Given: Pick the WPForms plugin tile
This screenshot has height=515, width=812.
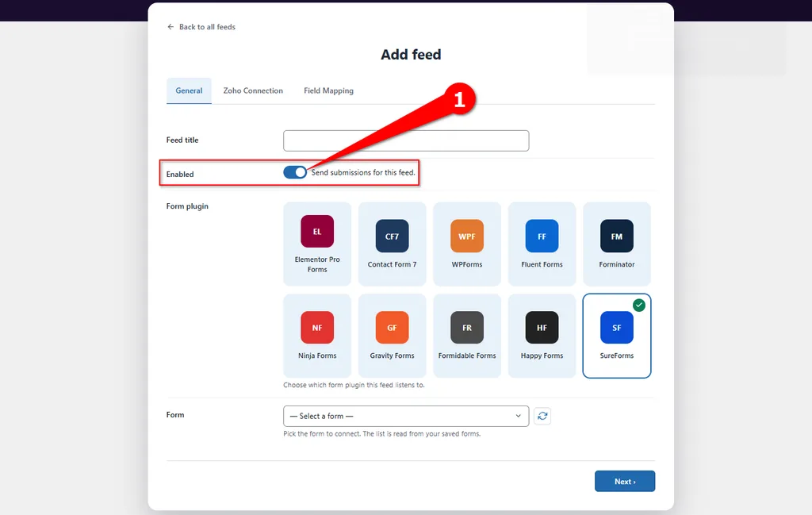Looking at the screenshot, I should (466, 244).
